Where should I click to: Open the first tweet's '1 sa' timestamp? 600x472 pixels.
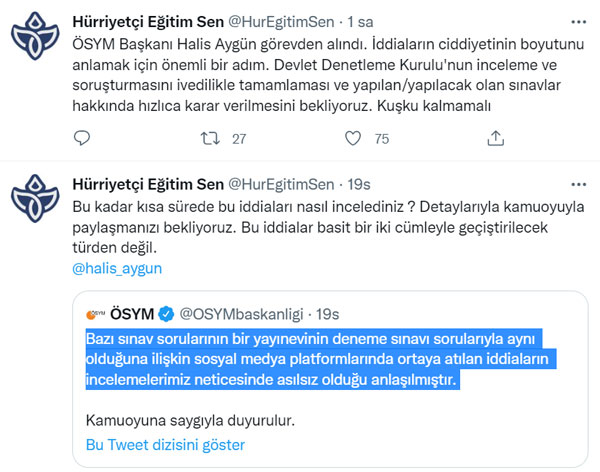360,22
